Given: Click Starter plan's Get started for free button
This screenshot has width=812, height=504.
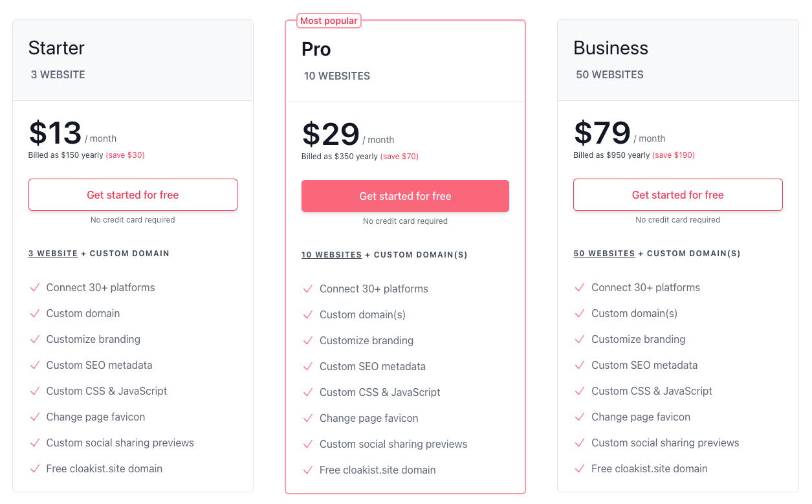Looking at the screenshot, I should (133, 195).
